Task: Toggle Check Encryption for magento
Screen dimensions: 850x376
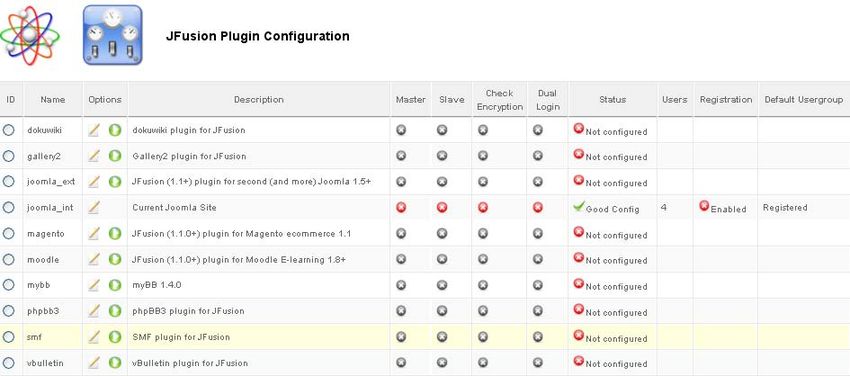Action: click(x=483, y=234)
